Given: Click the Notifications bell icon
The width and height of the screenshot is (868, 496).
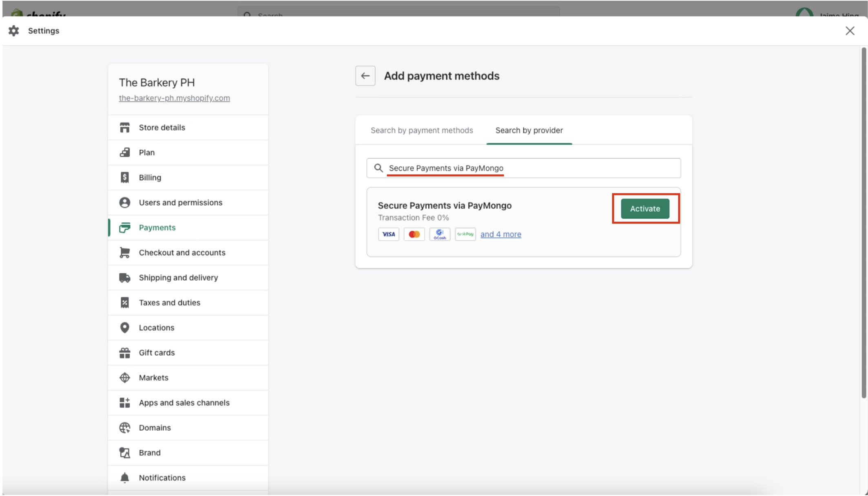Looking at the screenshot, I should tap(124, 478).
